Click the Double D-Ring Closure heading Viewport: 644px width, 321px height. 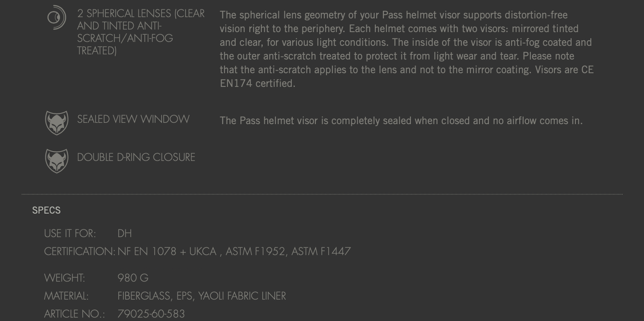(136, 157)
